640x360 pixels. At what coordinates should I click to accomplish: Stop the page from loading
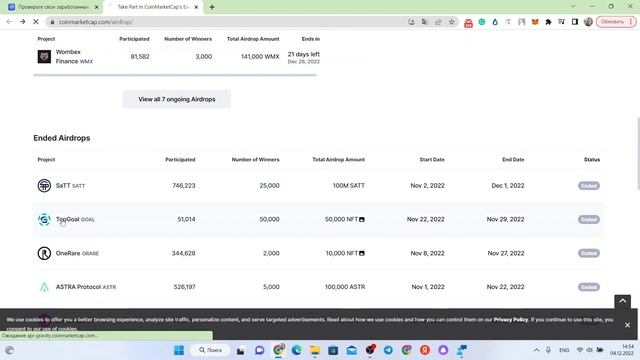[36, 22]
